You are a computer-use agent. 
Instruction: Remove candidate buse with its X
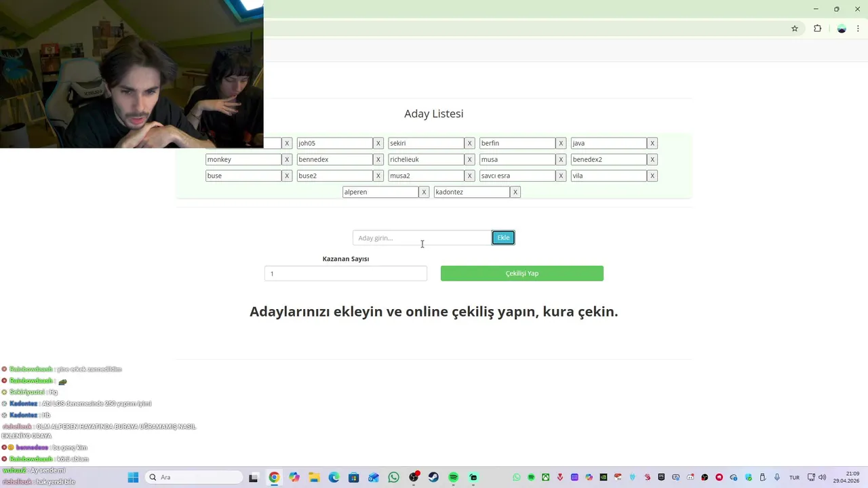[287, 176]
